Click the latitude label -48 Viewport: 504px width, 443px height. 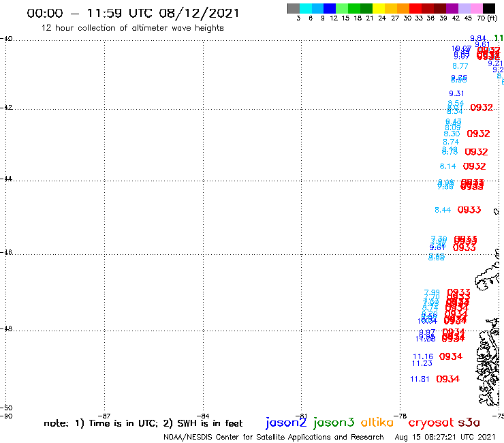[x=6, y=329]
